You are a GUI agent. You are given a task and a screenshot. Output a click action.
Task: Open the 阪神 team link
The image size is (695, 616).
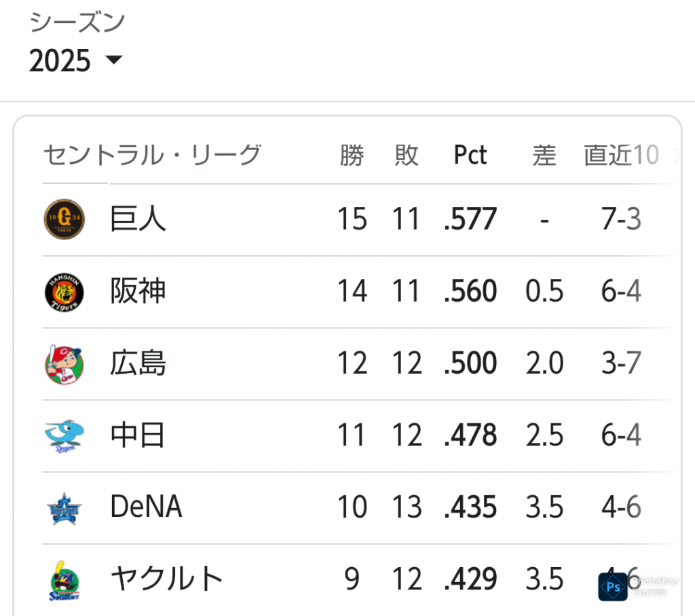pyautogui.click(x=138, y=291)
